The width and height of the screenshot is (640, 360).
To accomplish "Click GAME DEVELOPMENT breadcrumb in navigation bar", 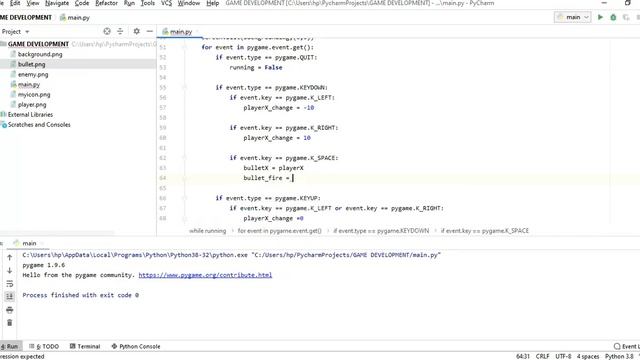I will point(26,18).
